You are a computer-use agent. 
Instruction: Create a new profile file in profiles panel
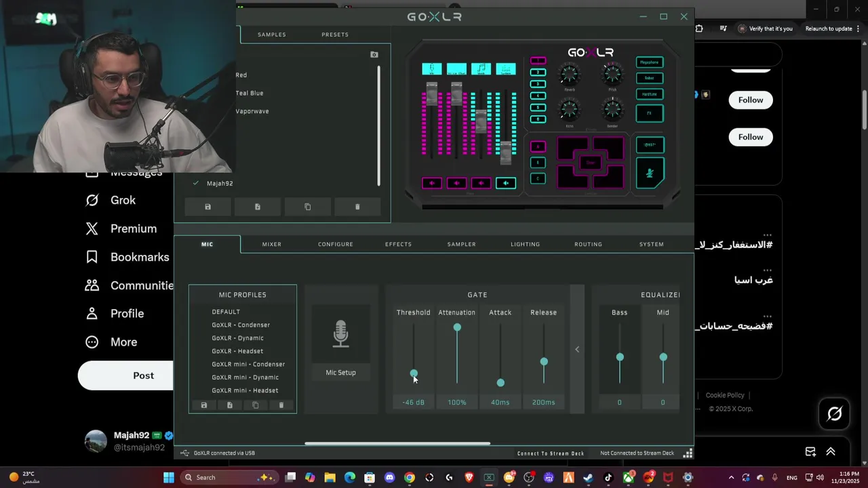click(x=258, y=207)
